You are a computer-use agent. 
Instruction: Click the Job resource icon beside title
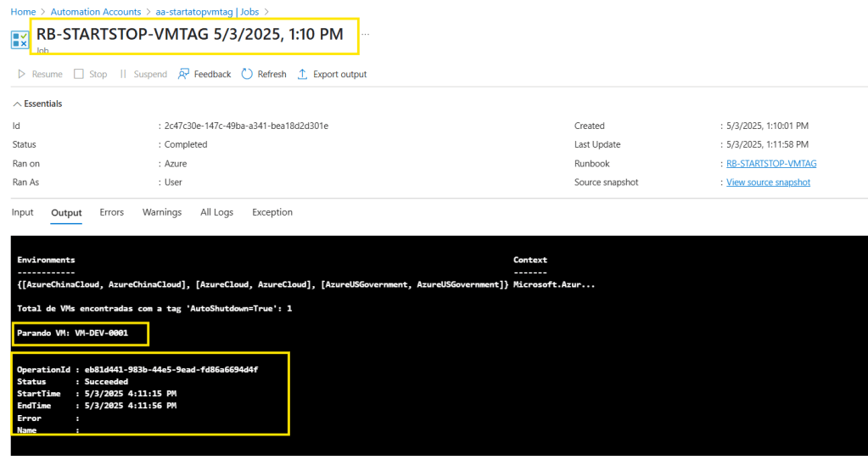pyautogui.click(x=20, y=40)
